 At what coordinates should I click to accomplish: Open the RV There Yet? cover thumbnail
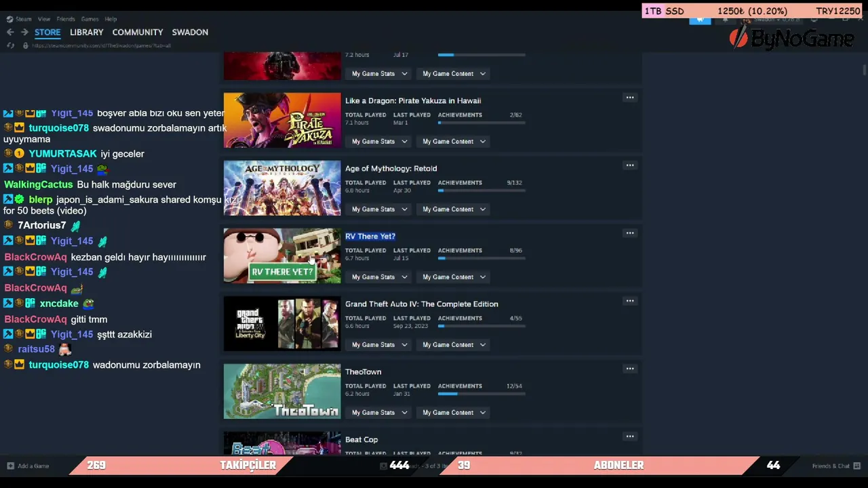tap(282, 256)
